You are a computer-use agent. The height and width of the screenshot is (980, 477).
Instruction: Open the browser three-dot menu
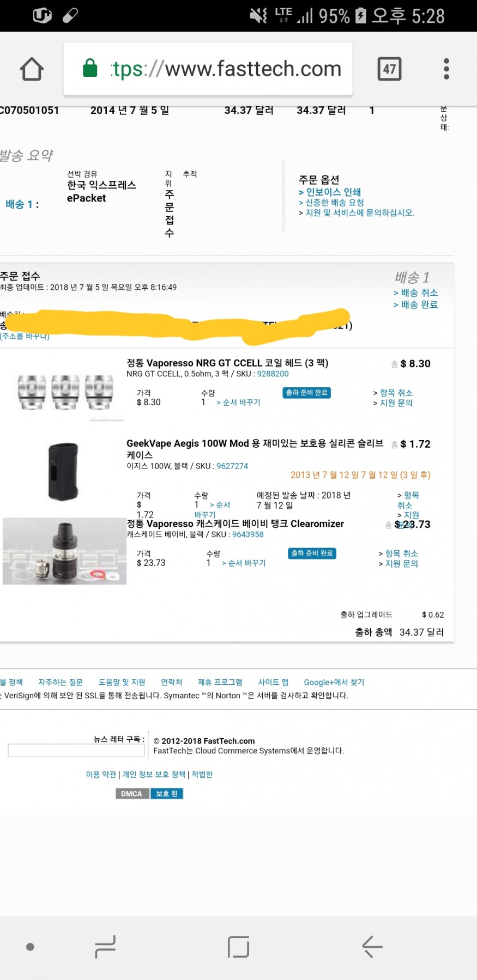[x=446, y=69]
